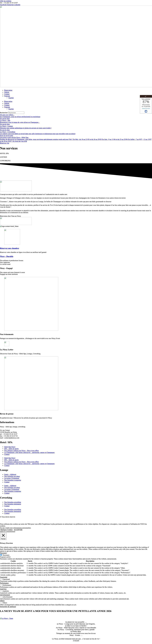Open the 'Réservez une chambre' link
This screenshot has width=152, height=644.
coord(9,249)
